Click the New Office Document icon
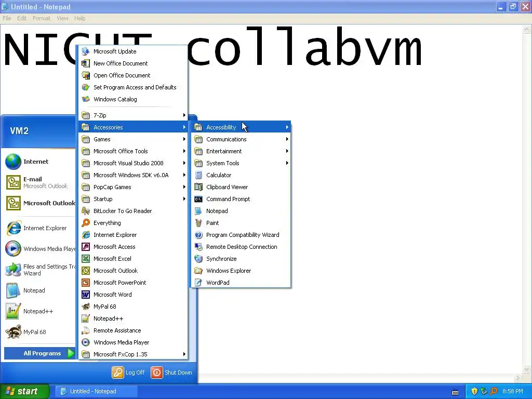Screen dimensions: 532x399 coord(86,63)
